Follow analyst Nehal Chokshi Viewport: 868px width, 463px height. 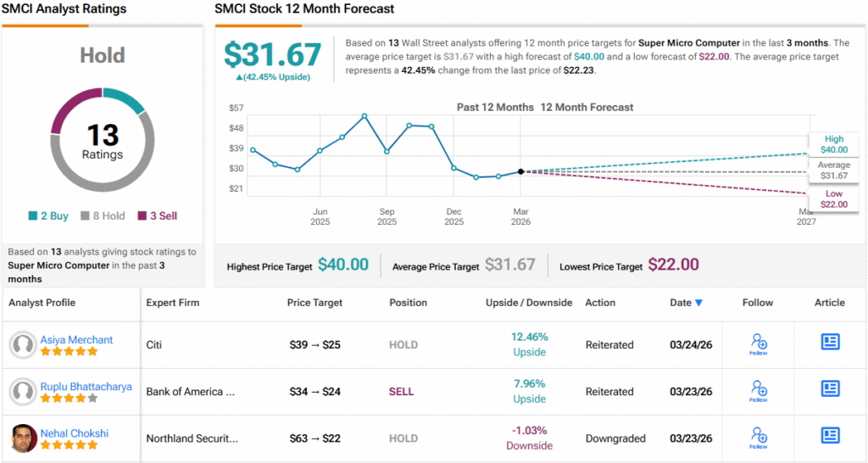(x=759, y=437)
